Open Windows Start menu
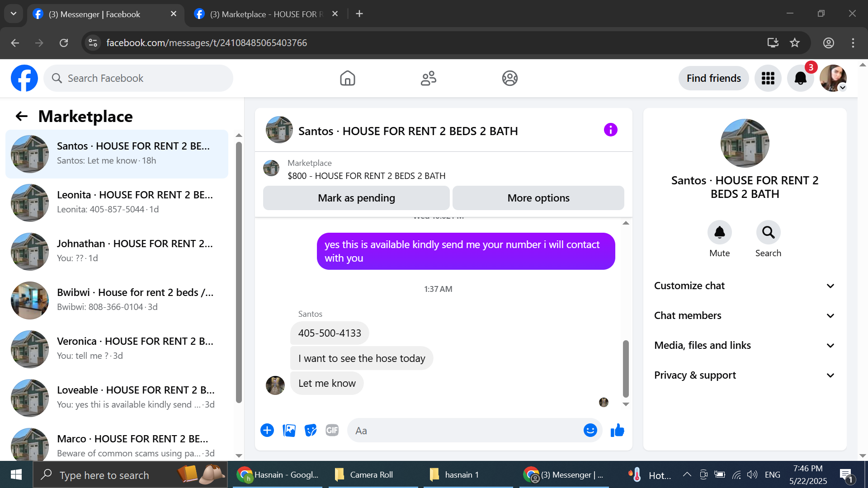 coord(16,474)
